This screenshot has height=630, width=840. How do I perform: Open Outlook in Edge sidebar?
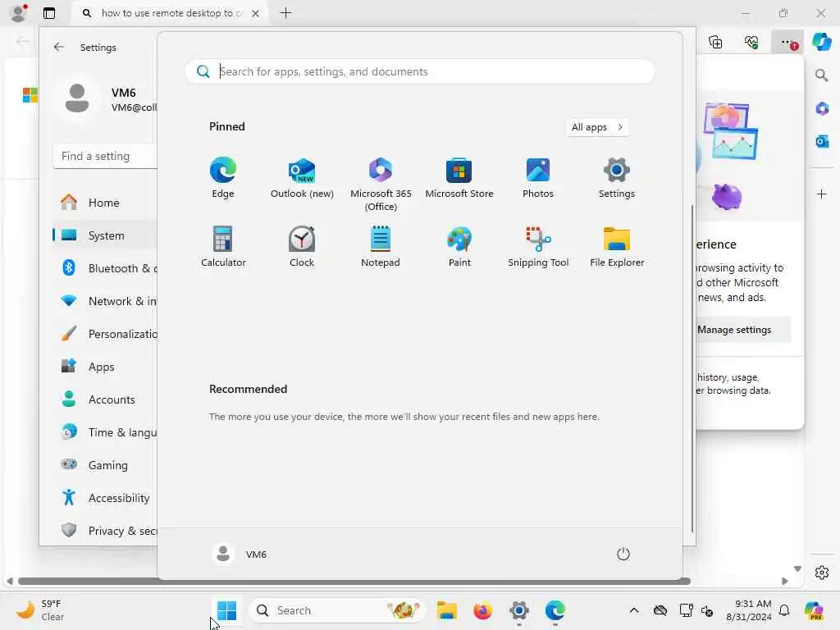pos(822,141)
